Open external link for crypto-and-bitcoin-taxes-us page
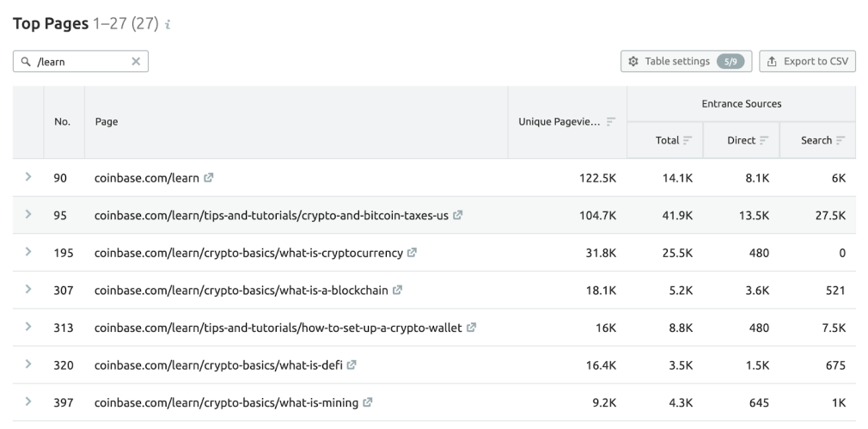 (x=457, y=216)
